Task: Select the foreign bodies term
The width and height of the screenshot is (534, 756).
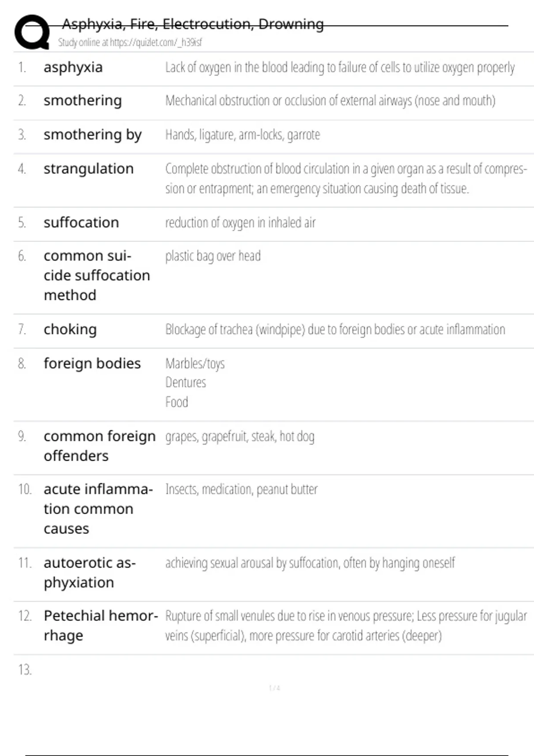Action: [92, 363]
